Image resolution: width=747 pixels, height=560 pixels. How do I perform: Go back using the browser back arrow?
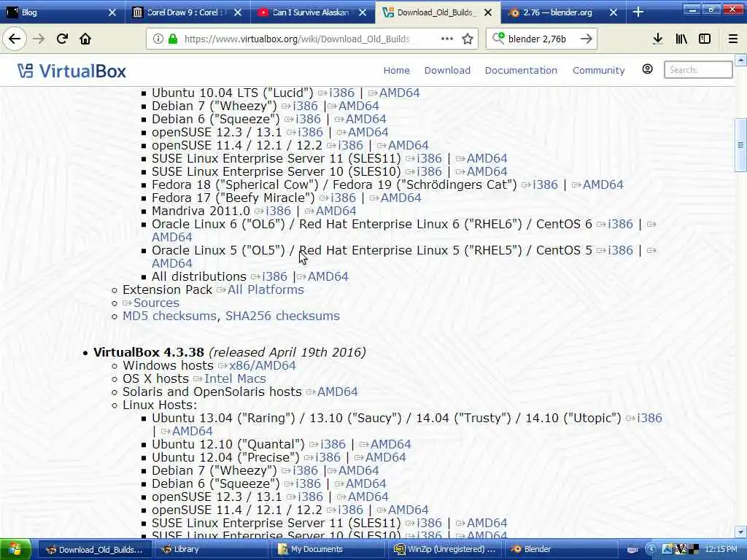pyautogui.click(x=15, y=39)
